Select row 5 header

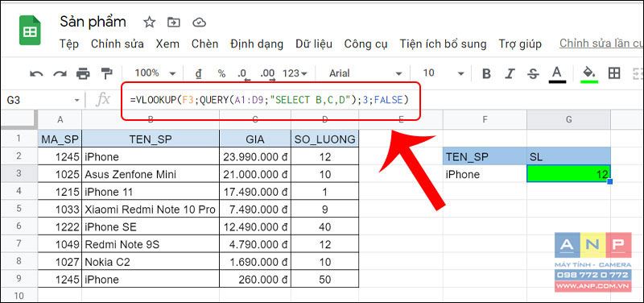tap(19, 210)
